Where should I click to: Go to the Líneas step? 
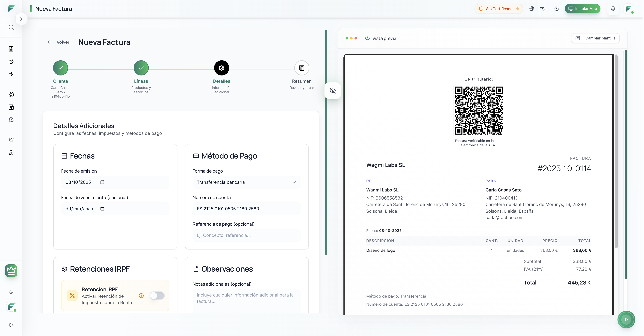141,68
